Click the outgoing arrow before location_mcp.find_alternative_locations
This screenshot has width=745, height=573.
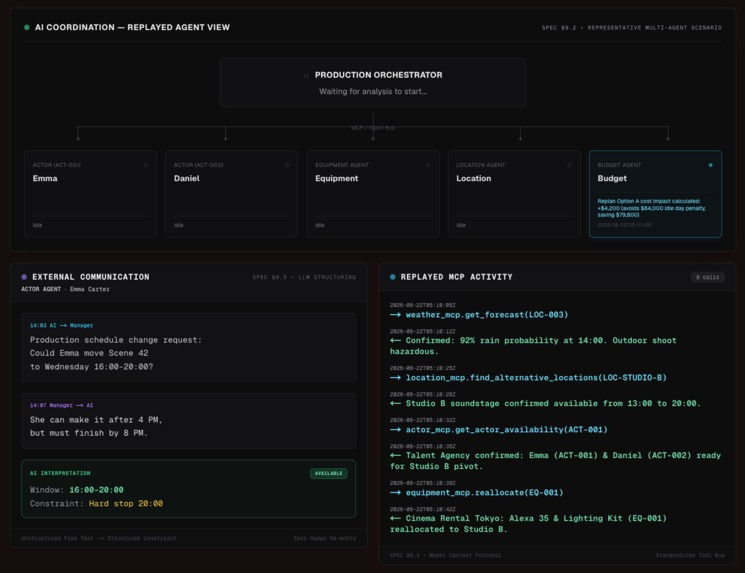tap(395, 378)
